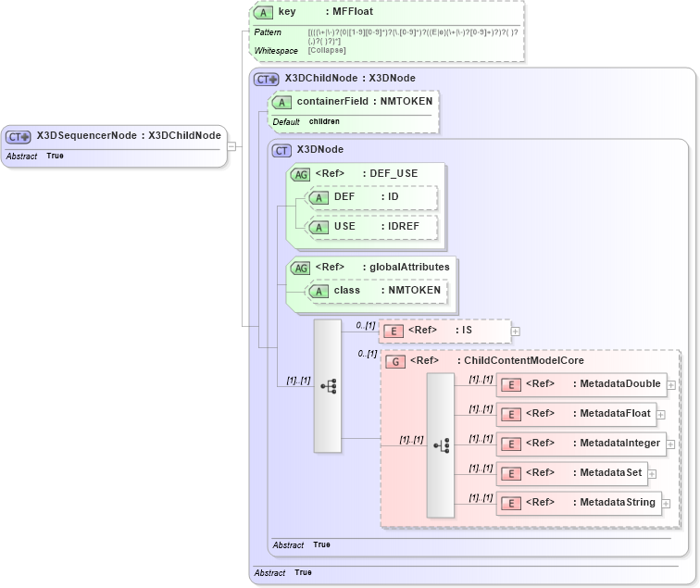Click the E icon of MetadataString
The width and height of the screenshot is (700, 588).
coord(511,503)
